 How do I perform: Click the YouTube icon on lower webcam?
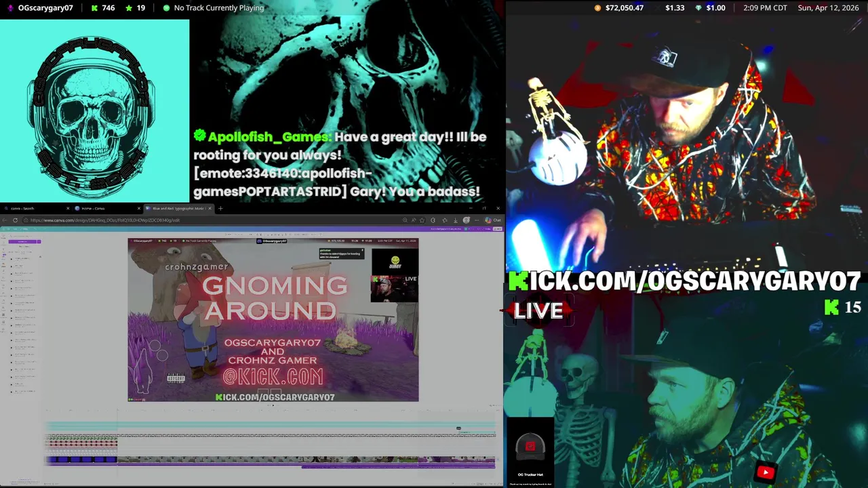(766, 472)
